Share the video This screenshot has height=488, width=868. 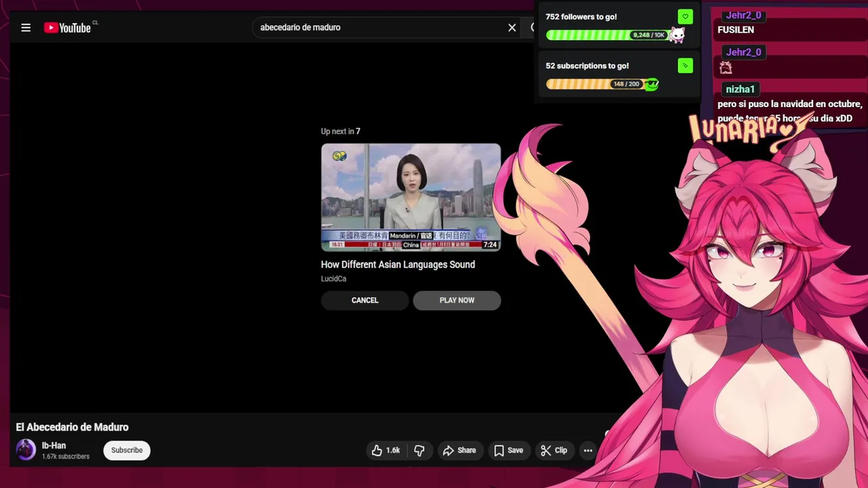tap(459, 450)
